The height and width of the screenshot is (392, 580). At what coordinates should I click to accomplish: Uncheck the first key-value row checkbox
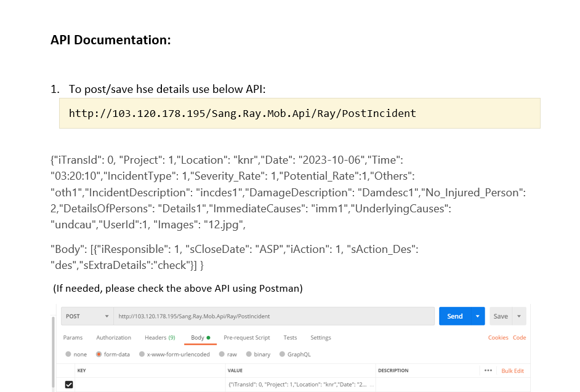(x=69, y=385)
